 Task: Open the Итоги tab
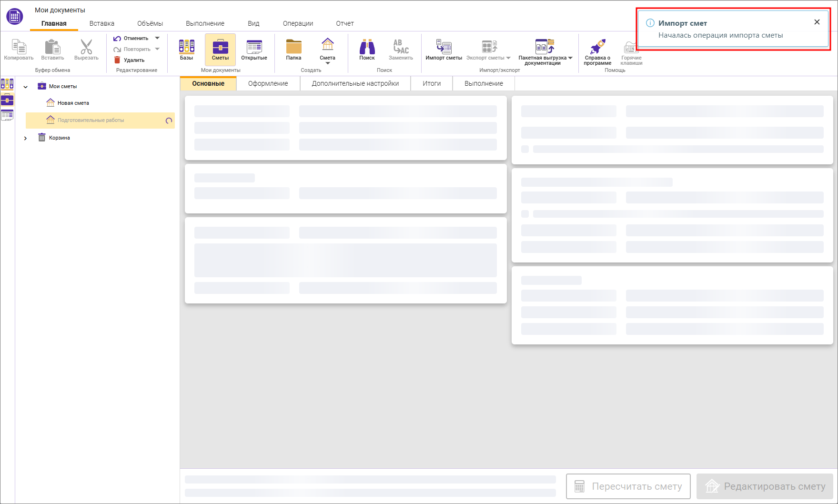pyautogui.click(x=431, y=83)
